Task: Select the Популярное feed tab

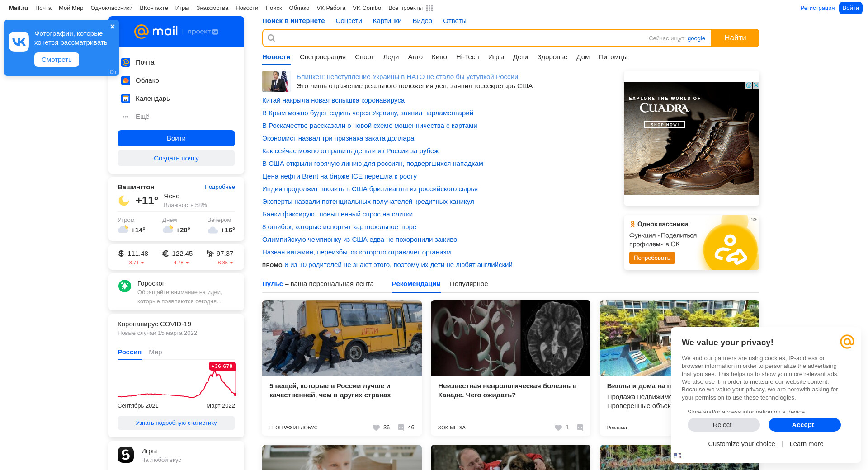Action: point(468,284)
